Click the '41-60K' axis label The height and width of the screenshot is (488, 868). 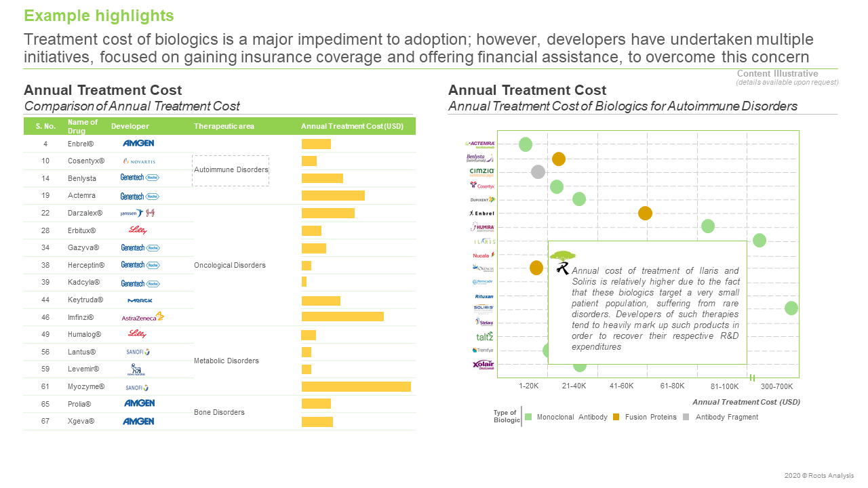622,386
